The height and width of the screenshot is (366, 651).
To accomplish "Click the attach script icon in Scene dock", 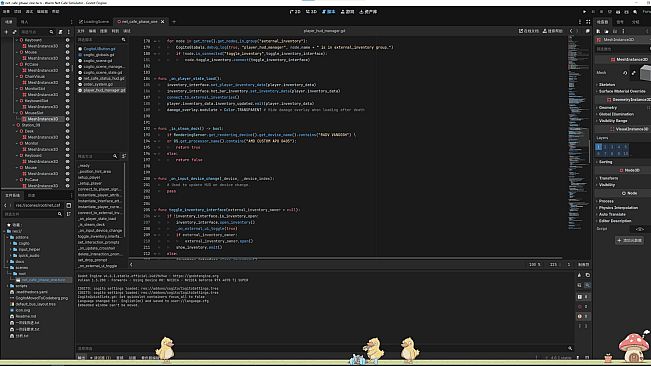I will 61,32.
